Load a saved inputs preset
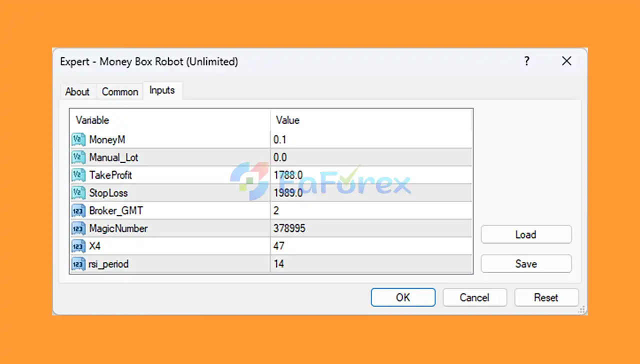640x364 pixels. click(526, 234)
